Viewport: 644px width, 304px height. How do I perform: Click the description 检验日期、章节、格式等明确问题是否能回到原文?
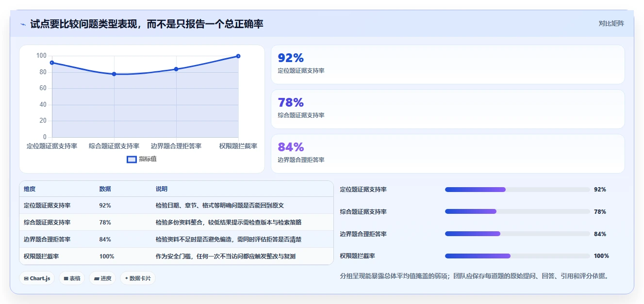point(220,205)
